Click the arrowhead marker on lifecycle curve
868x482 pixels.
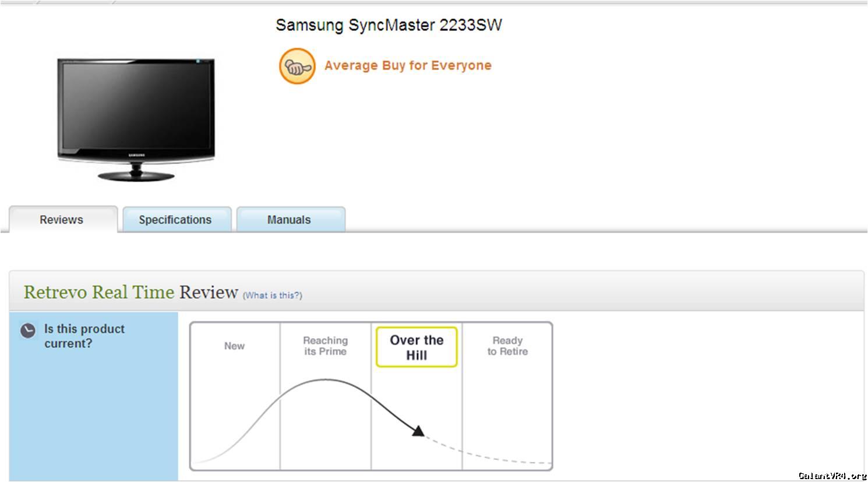(x=418, y=431)
